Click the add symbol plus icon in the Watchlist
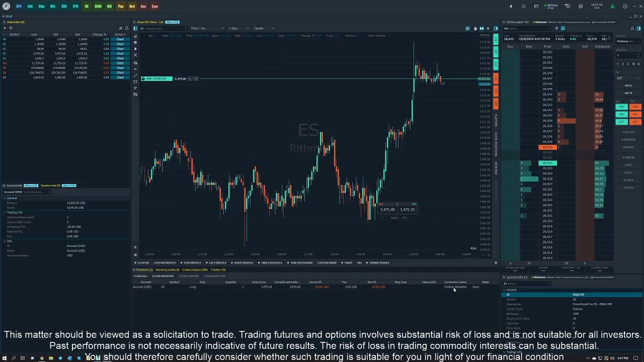This screenshot has height=362, width=644. (5, 28)
